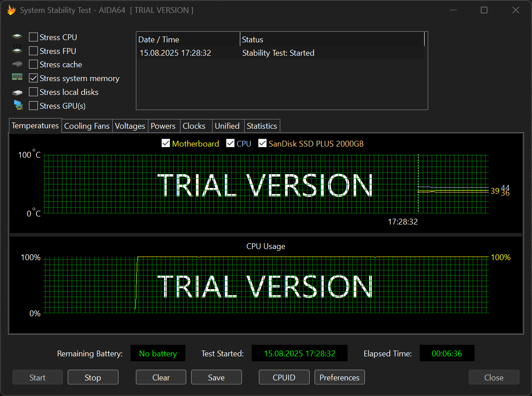This screenshot has height=396, width=532.
Task: Click the Start button
Action: point(38,377)
